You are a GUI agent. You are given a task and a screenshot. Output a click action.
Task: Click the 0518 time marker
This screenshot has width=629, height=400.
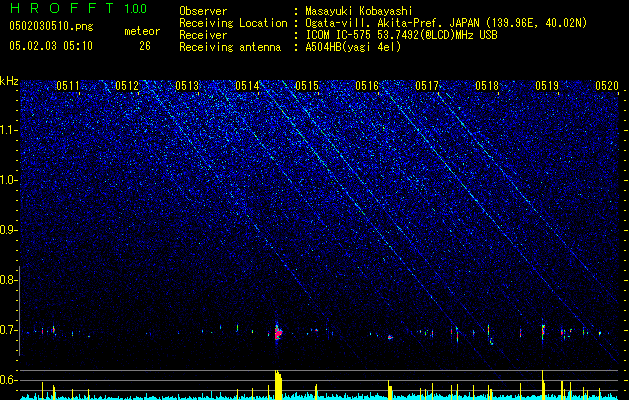[x=487, y=86]
